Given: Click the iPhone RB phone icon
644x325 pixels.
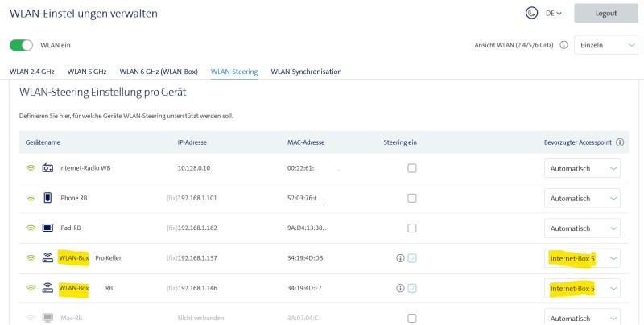Looking at the screenshot, I should [47, 198].
